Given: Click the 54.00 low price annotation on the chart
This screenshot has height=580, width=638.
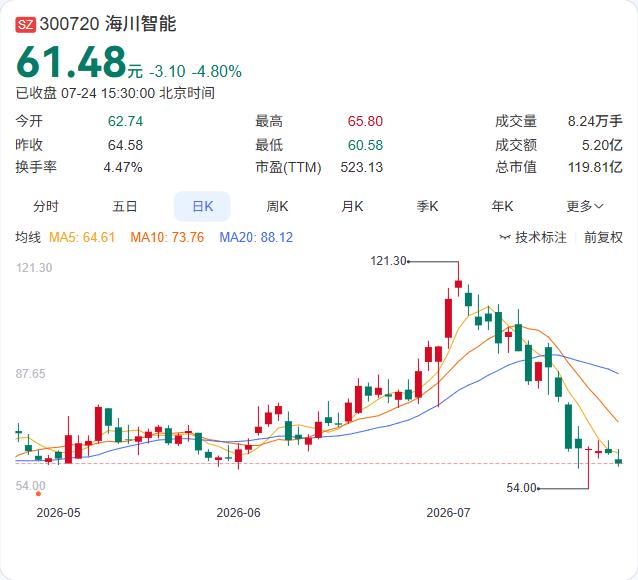Looking at the screenshot, I should (521, 488).
